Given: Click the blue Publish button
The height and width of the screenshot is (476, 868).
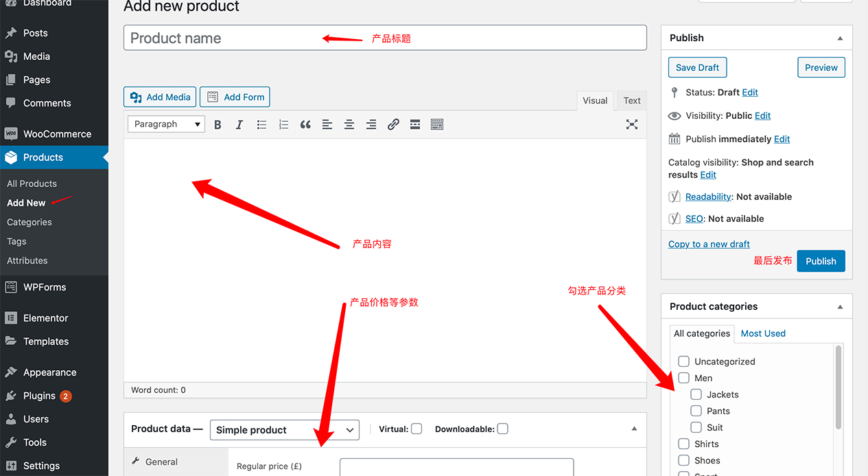Looking at the screenshot, I should pyautogui.click(x=821, y=261).
